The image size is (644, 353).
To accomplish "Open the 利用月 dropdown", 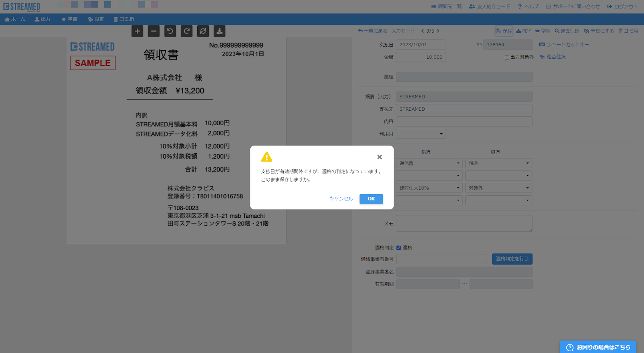I will [x=421, y=134].
